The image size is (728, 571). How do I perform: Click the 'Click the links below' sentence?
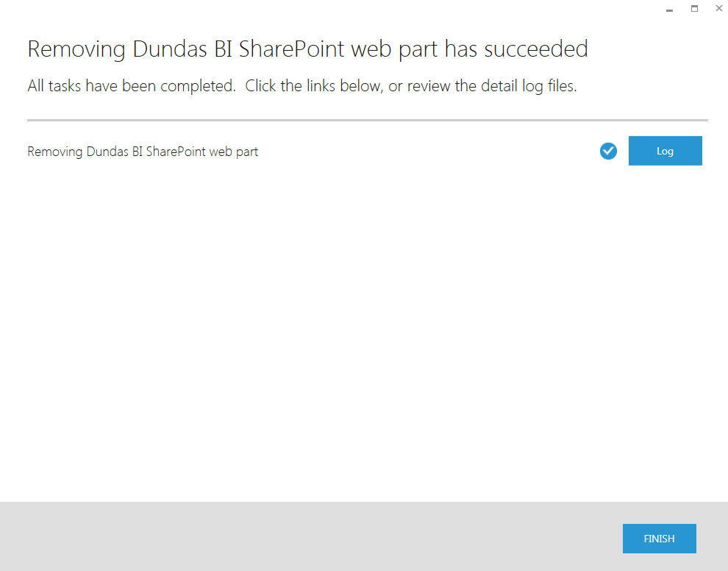pos(313,86)
